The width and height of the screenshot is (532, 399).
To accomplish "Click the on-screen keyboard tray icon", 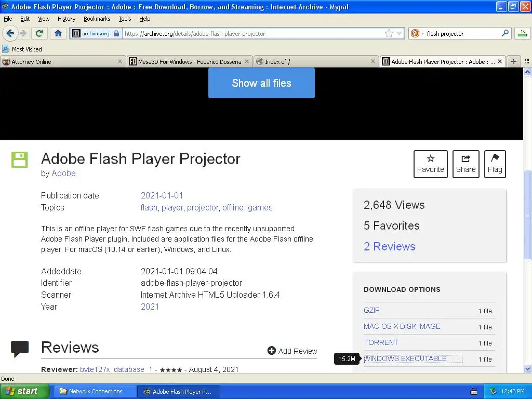I will click(474, 392).
